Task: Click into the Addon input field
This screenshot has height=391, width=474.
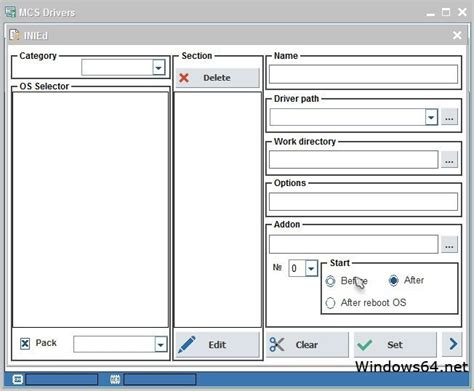Action: pos(353,244)
